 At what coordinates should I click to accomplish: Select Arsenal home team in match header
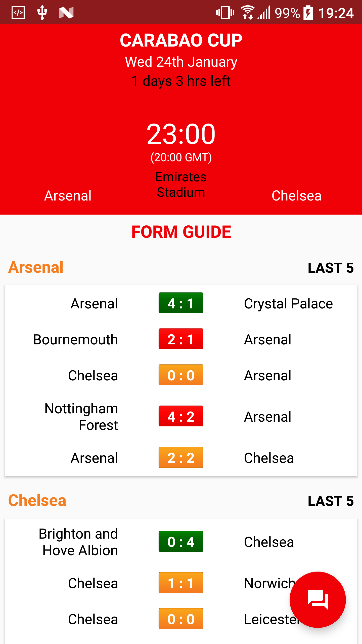(x=68, y=196)
